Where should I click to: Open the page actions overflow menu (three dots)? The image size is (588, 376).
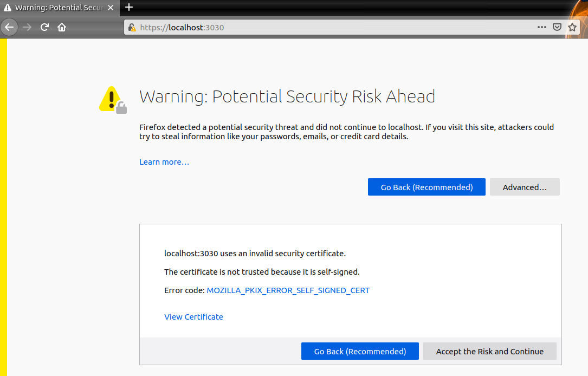[x=542, y=27]
